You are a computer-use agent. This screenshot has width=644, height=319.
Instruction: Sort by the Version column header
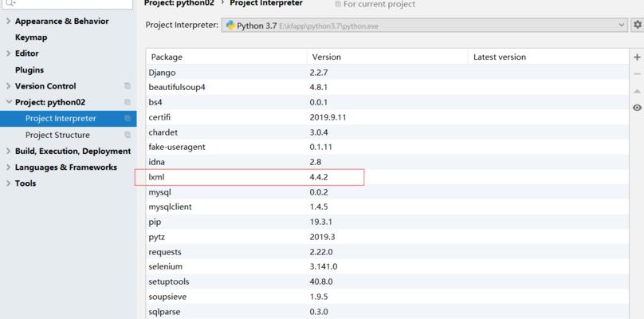387,57
